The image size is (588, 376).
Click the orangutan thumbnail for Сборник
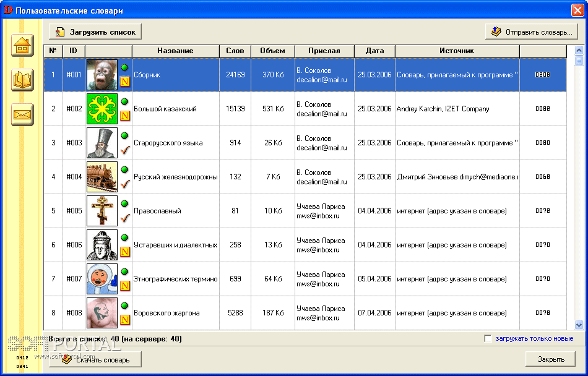pyautogui.click(x=102, y=75)
